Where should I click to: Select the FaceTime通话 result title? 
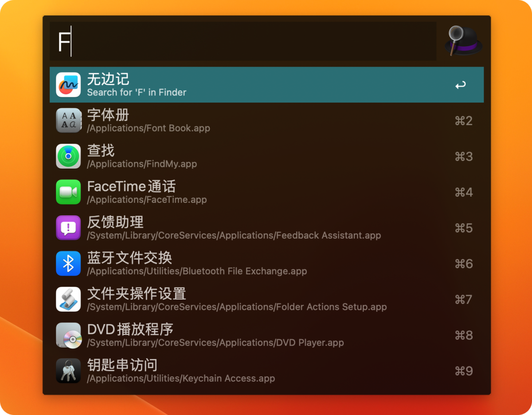(132, 186)
